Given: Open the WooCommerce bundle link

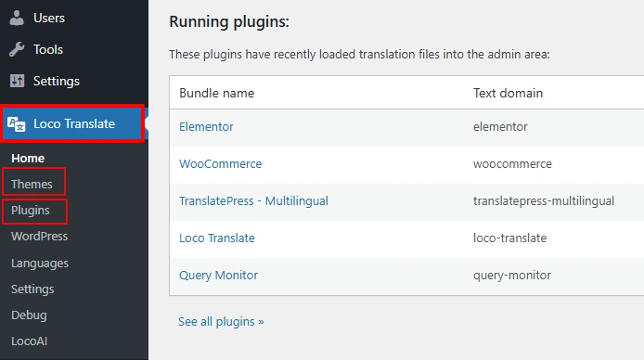Looking at the screenshot, I should pyautogui.click(x=221, y=164).
